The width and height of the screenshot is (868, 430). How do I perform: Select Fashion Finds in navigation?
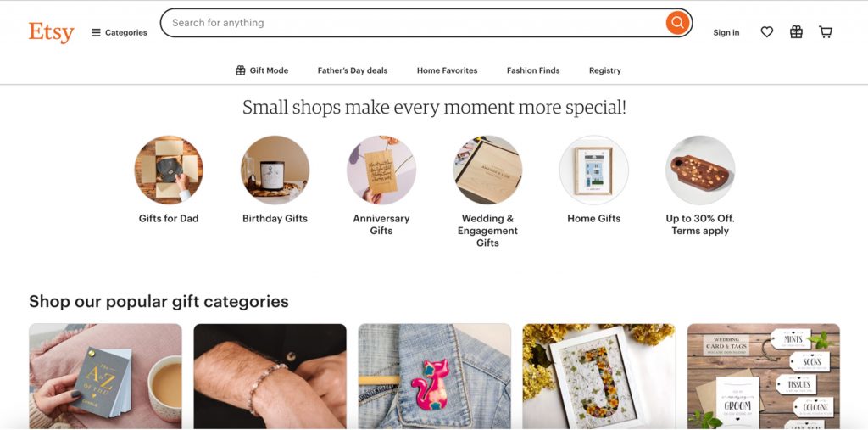tap(533, 70)
